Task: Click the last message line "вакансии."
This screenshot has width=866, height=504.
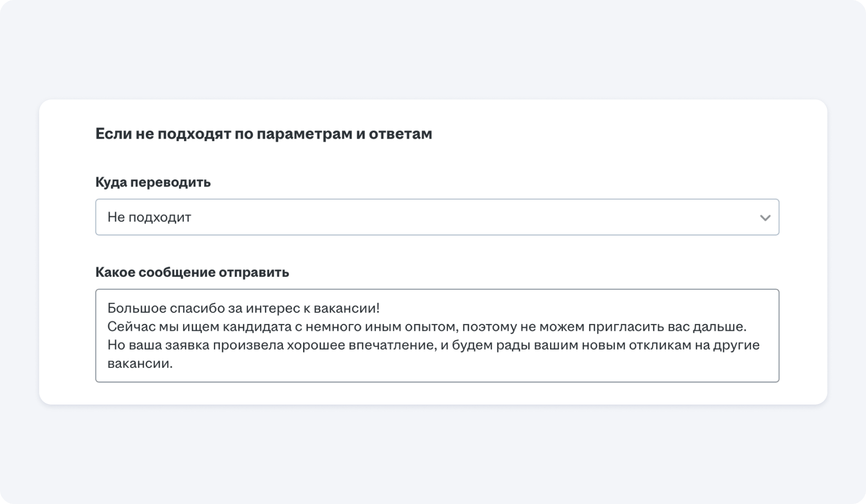Action: tap(140, 363)
